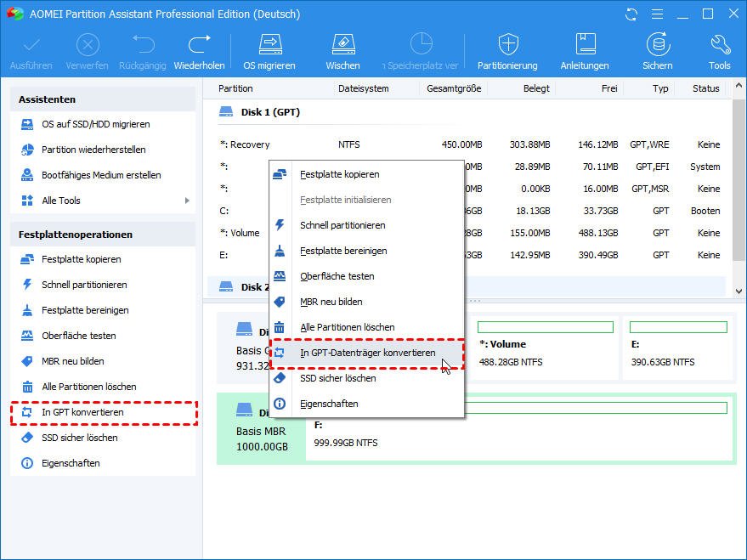This screenshot has height=560, width=747.
Task: Click the Alle Tools sidebar icon
Action: 27,201
